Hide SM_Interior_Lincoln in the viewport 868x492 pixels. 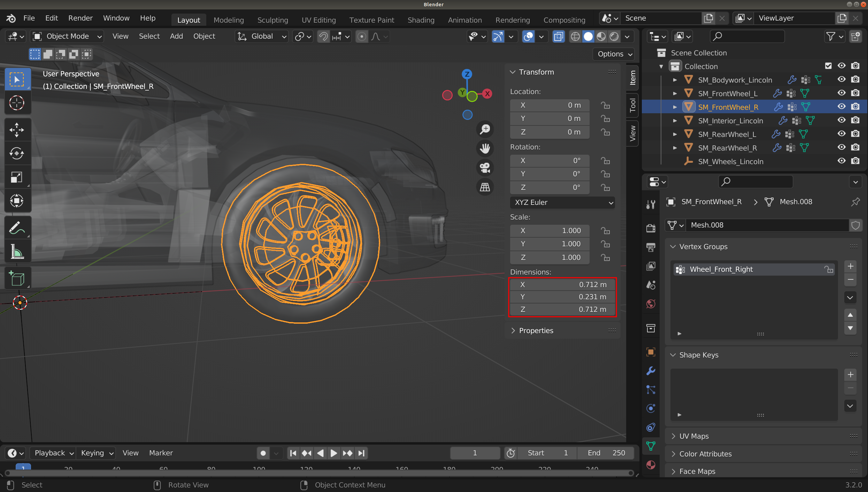pos(842,120)
